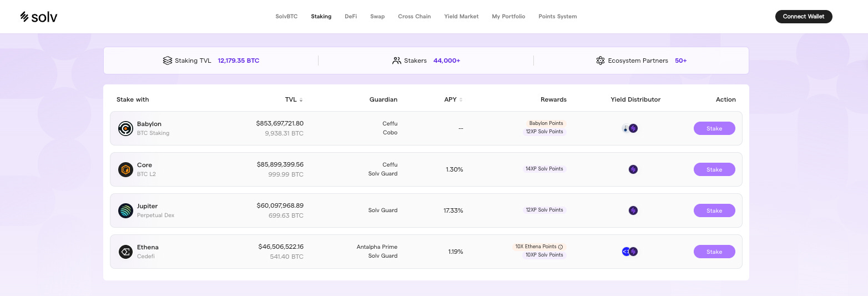Click the Jupiter protocol icon

click(125, 210)
